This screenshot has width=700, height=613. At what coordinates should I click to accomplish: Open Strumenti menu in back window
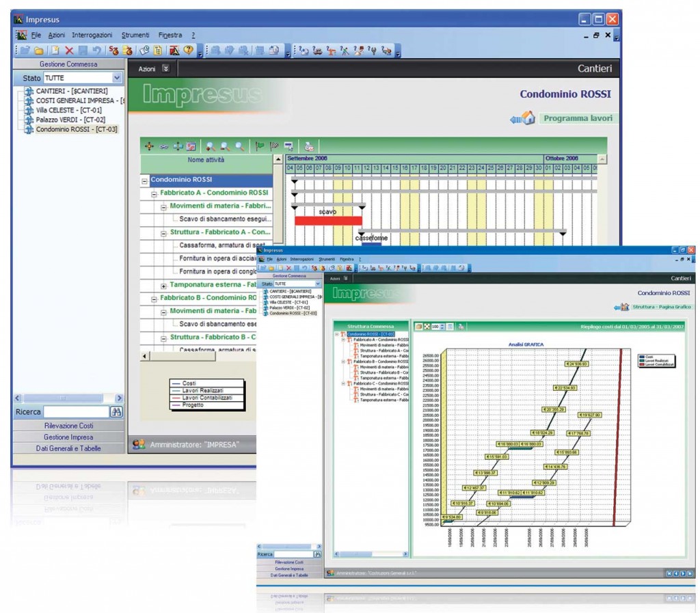point(135,35)
